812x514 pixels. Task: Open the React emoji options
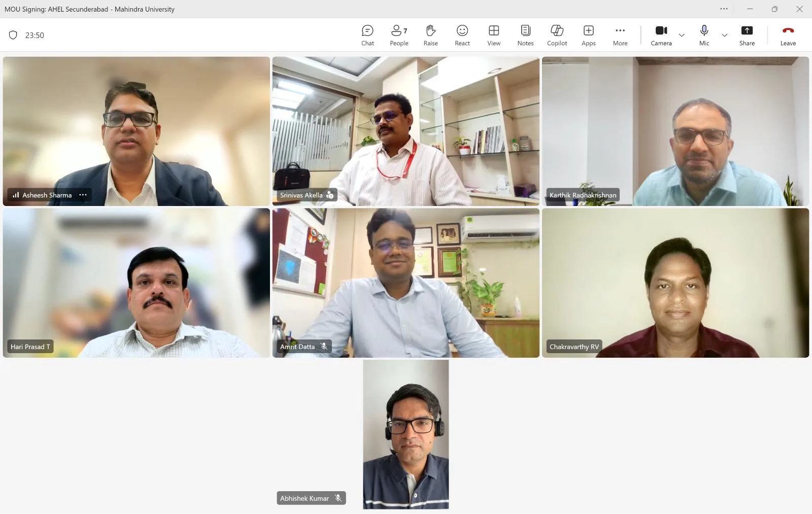tap(462, 36)
